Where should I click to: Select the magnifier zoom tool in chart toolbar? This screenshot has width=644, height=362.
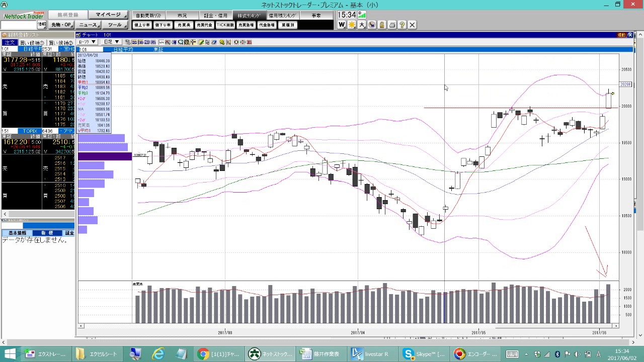[181, 42]
